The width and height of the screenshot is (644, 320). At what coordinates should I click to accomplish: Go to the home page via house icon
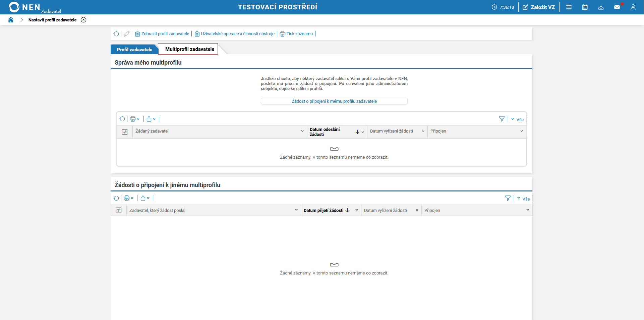[11, 20]
